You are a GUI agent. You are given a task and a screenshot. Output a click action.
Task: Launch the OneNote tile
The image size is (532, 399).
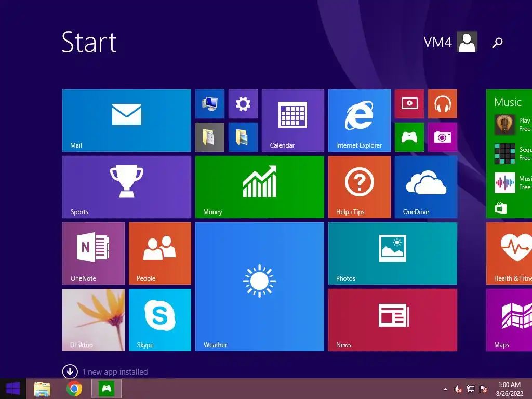94,254
